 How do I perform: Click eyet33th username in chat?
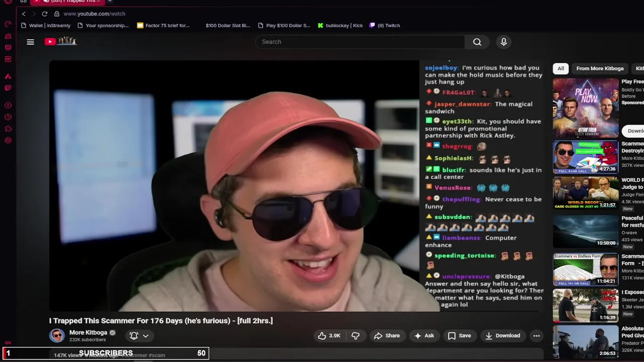tap(457, 121)
